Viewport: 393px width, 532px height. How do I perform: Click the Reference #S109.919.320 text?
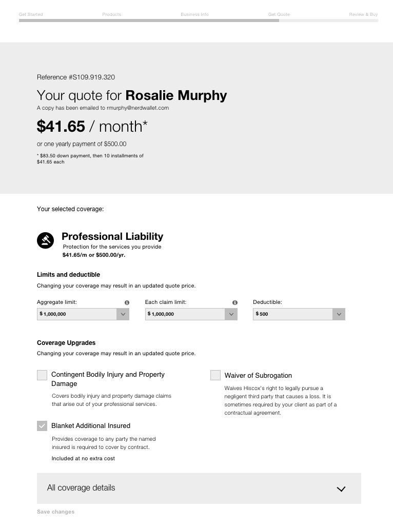76,77
